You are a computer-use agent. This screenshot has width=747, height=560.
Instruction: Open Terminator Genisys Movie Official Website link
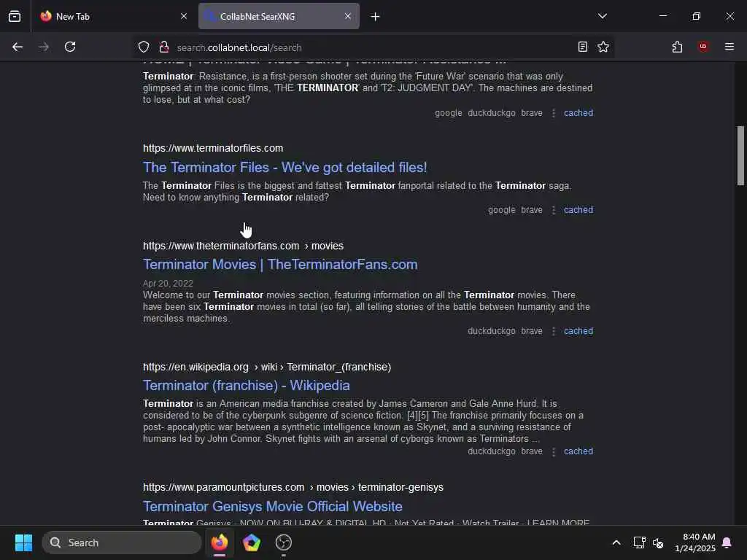click(x=273, y=506)
